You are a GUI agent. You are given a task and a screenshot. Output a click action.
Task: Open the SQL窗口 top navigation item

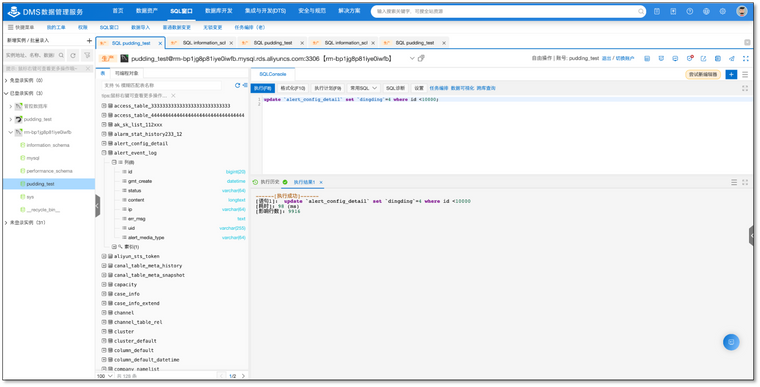181,11
